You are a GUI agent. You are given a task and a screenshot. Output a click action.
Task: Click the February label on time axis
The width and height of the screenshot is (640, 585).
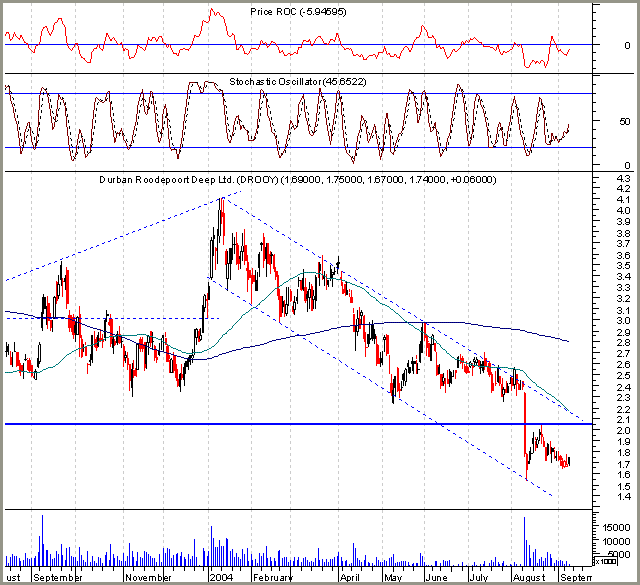click(273, 578)
